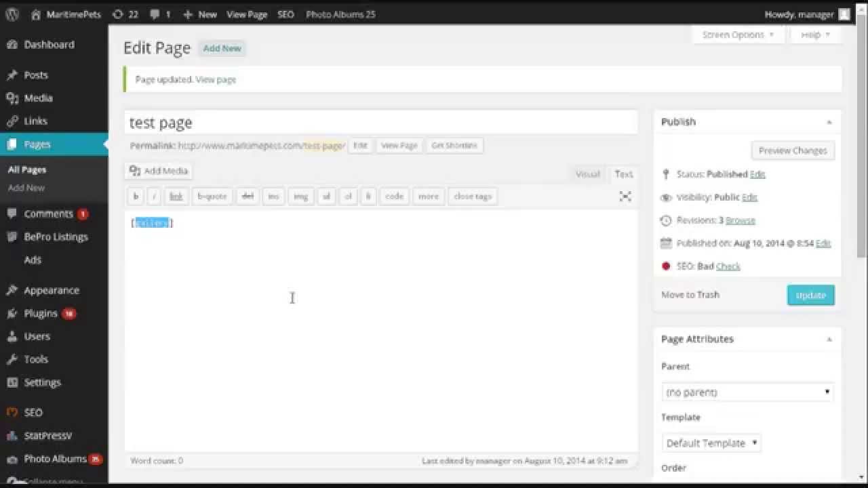Image resolution: width=868 pixels, height=488 pixels.
Task: Click the StatPressV chart icon
Action: pyautogui.click(x=12, y=435)
